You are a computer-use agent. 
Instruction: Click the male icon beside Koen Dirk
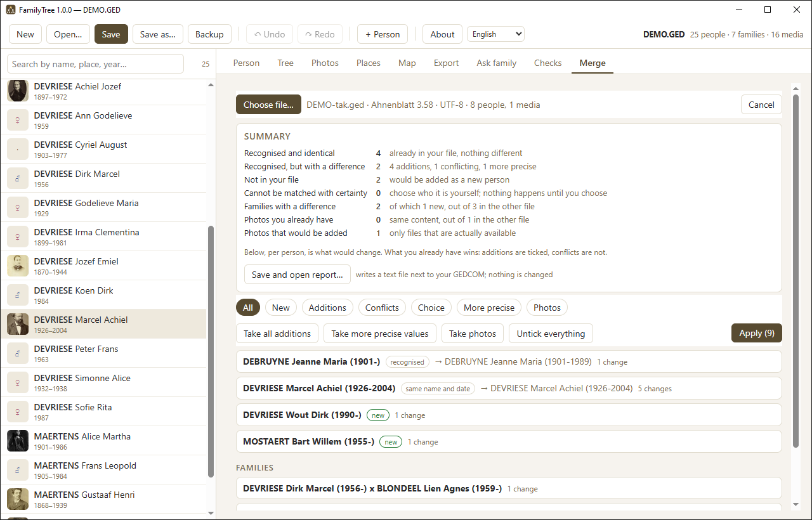[18, 295]
